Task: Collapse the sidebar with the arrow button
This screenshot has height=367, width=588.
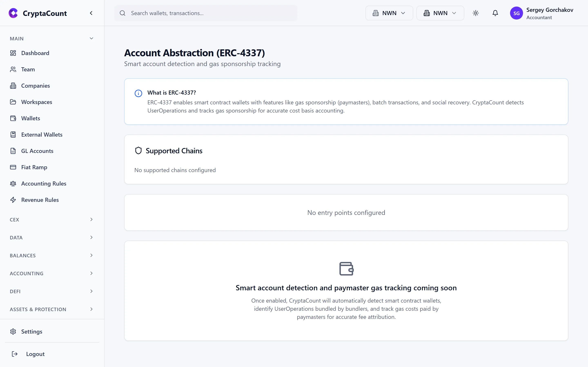Action: point(91,13)
